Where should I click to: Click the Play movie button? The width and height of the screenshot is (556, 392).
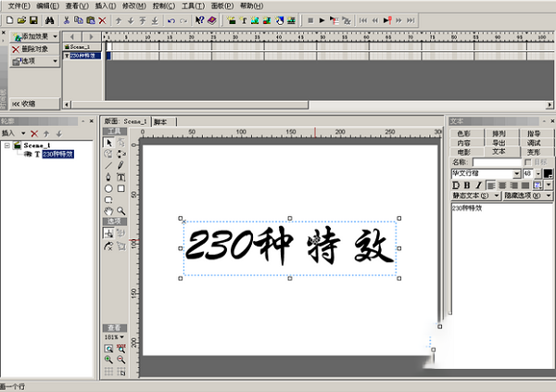click(x=322, y=20)
